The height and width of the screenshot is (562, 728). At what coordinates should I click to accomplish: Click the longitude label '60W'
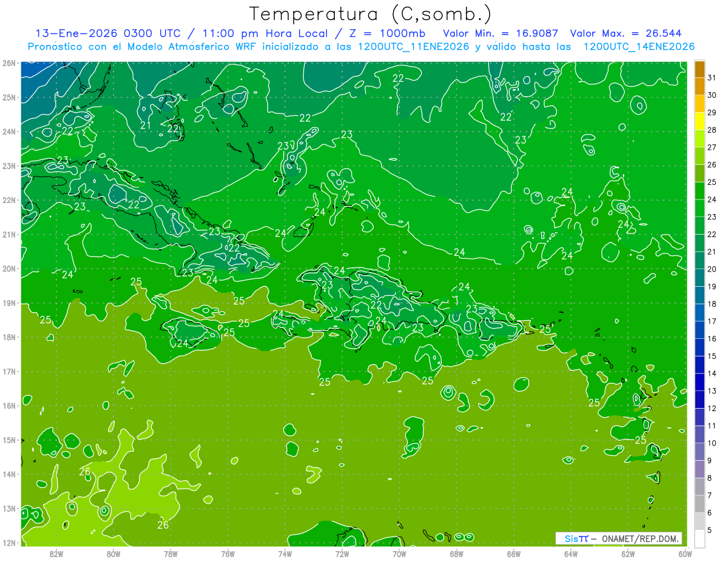pos(686,554)
